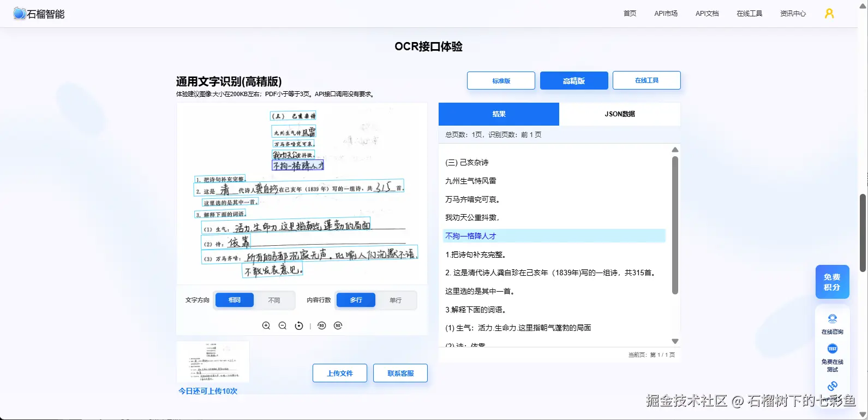Rotate image 90 degrees counterclockwise

tap(322, 326)
